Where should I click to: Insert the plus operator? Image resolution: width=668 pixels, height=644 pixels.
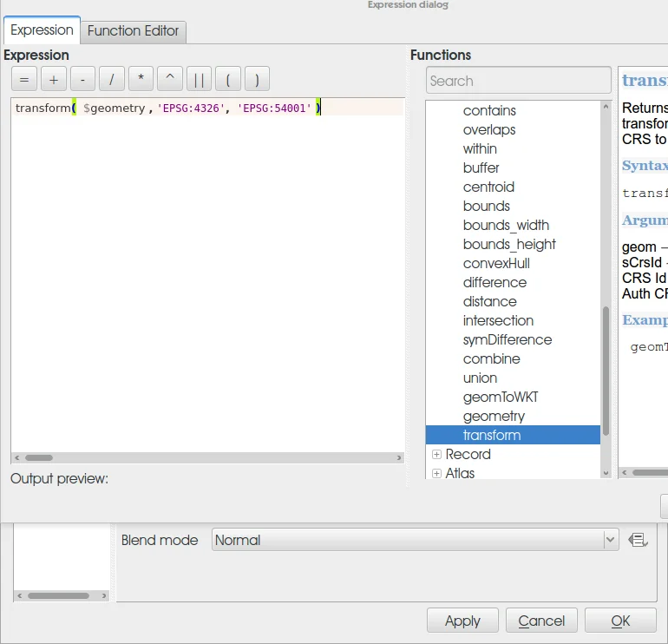point(53,80)
